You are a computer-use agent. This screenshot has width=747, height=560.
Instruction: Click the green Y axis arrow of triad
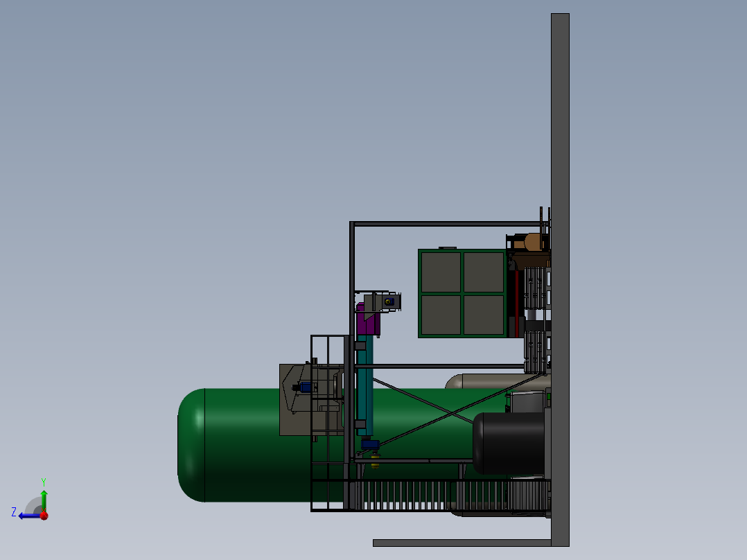[44, 500]
